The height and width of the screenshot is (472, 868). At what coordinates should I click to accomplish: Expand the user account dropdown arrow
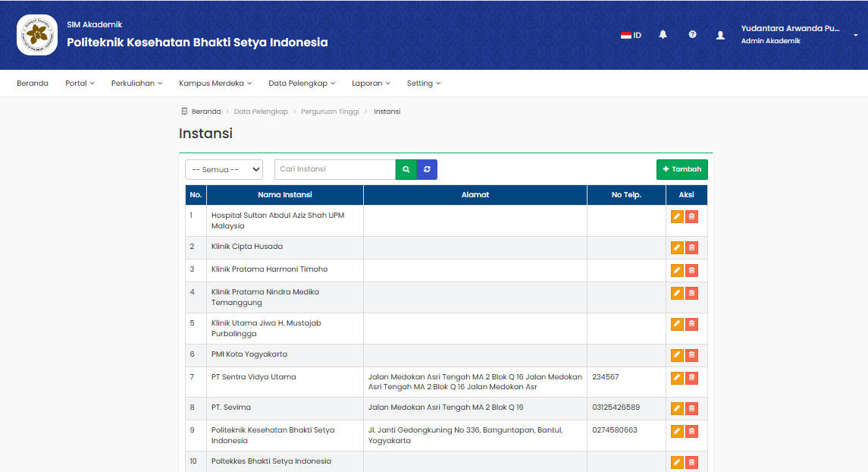(856, 35)
